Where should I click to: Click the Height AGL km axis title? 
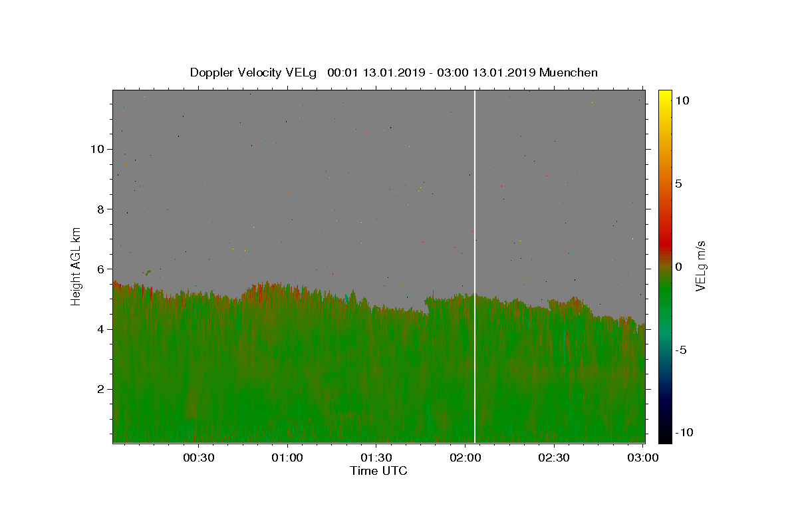coord(76,266)
